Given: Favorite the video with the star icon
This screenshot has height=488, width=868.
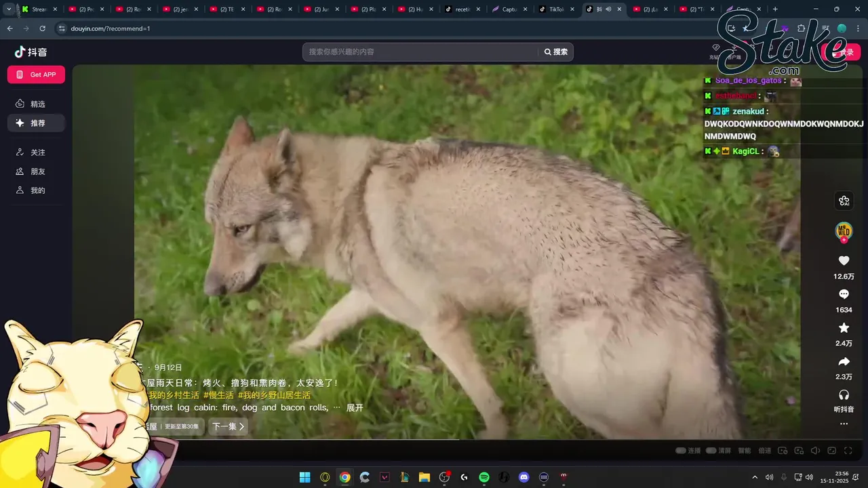Looking at the screenshot, I should pyautogui.click(x=844, y=327).
